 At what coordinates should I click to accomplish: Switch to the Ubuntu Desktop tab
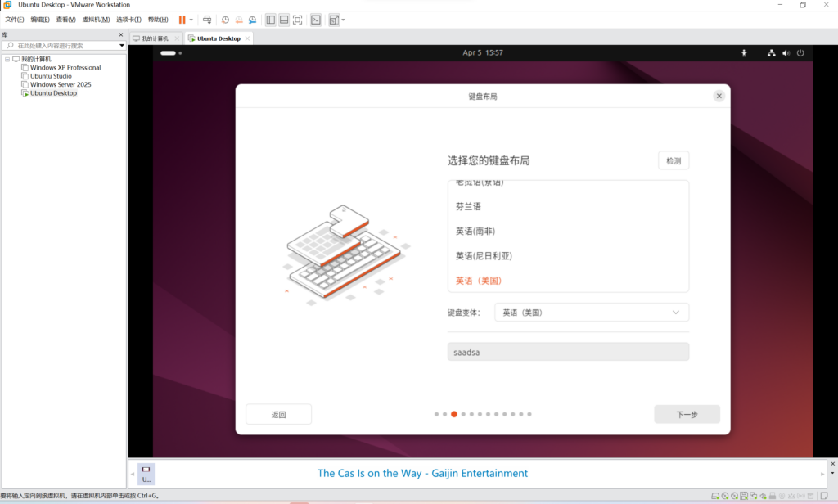point(219,38)
